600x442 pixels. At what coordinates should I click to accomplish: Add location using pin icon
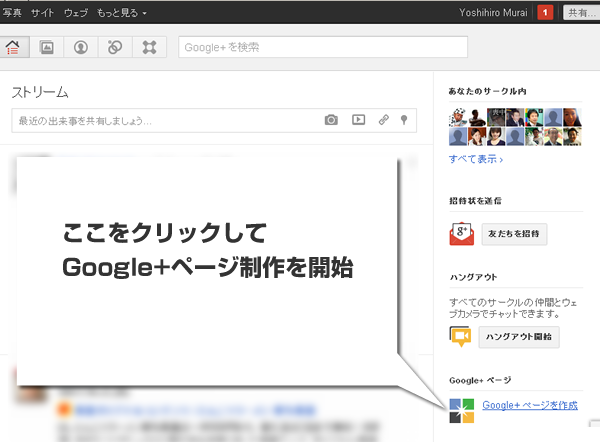pos(404,120)
